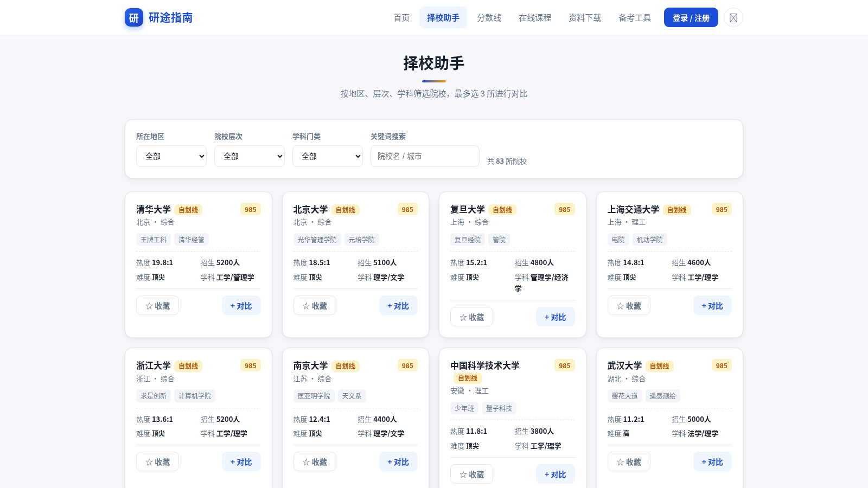Click 学科 管理学/经济学 on 复旦大学

(x=541, y=282)
